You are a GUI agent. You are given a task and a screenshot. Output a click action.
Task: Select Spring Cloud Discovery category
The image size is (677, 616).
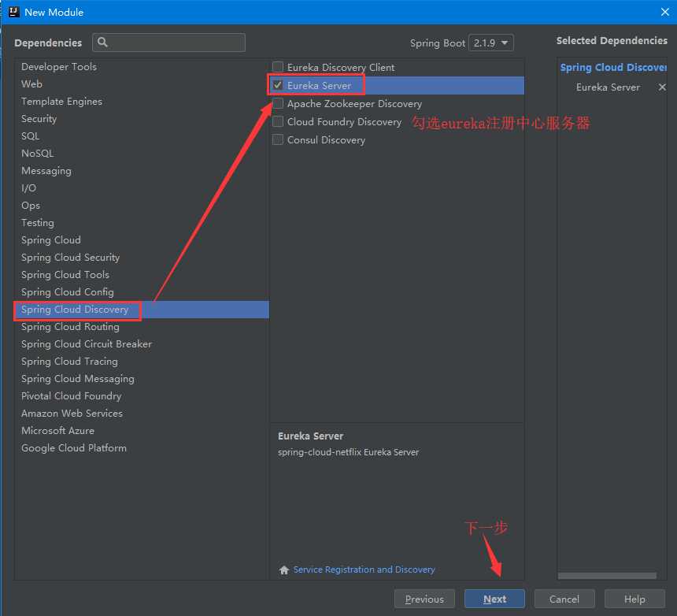141,310
